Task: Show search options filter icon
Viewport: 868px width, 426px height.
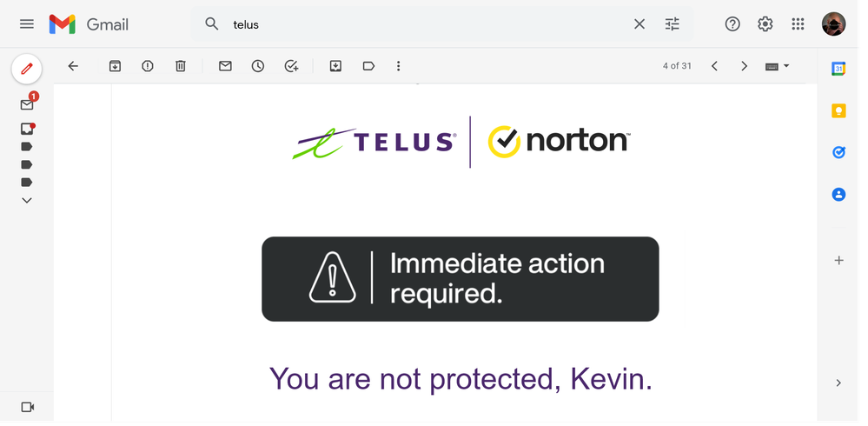Action: [673, 24]
